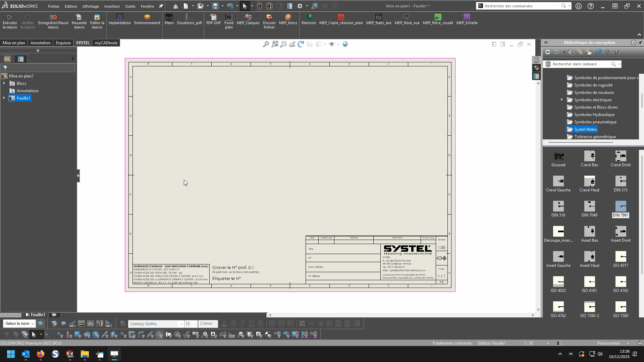This screenshot has height=362, width=644.
Task: Select the Systel-Notes folder
Action: 585,129
